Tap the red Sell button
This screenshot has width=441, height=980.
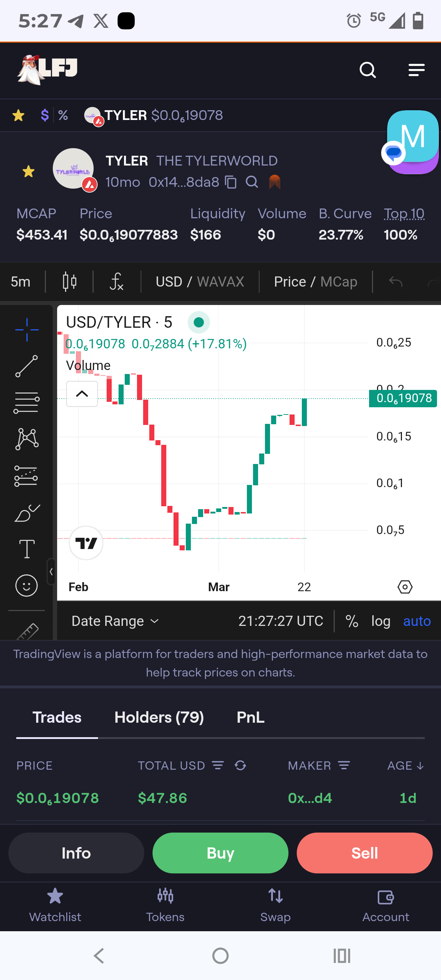tap(364, 853)
